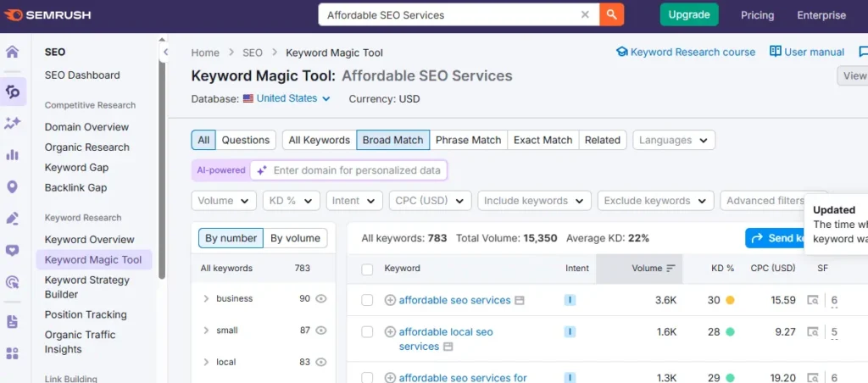Image resolution: width=868 pixels, height=383 pixels.
Task: Click the graduation cap Keyword Research course icon
Action: 622,52
